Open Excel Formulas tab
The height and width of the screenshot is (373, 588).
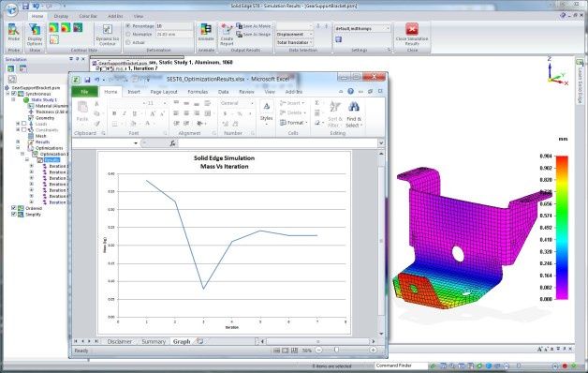[198, 92]
